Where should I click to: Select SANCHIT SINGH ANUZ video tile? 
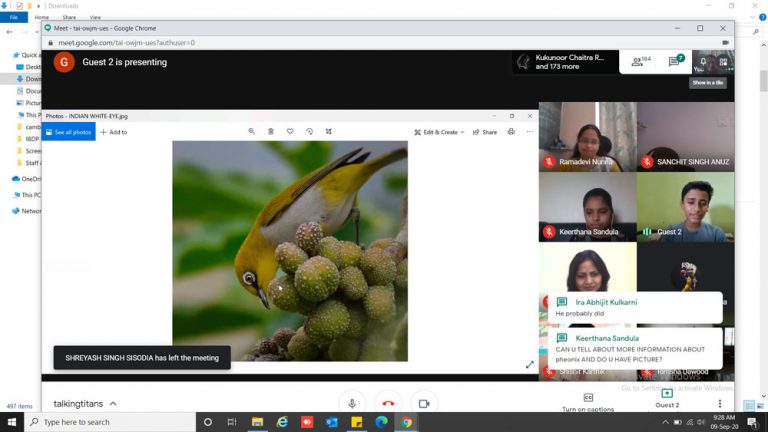point(686,137)
